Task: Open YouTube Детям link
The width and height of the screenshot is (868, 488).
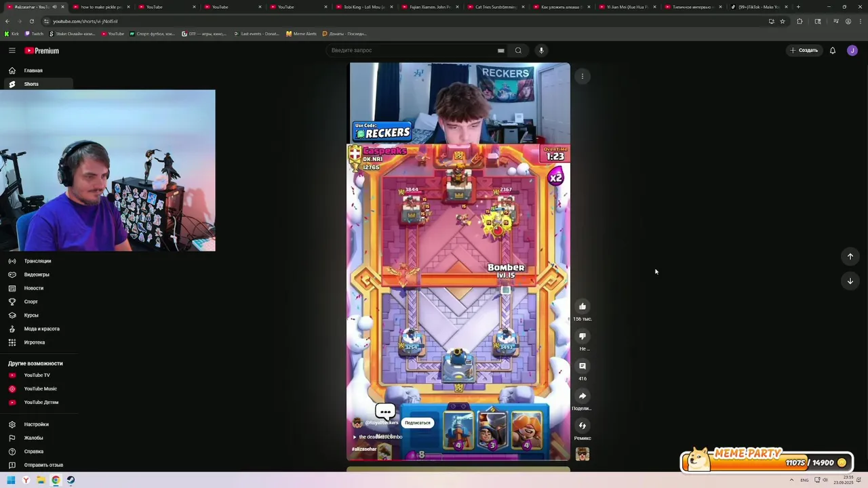Action: click(41, 403)
